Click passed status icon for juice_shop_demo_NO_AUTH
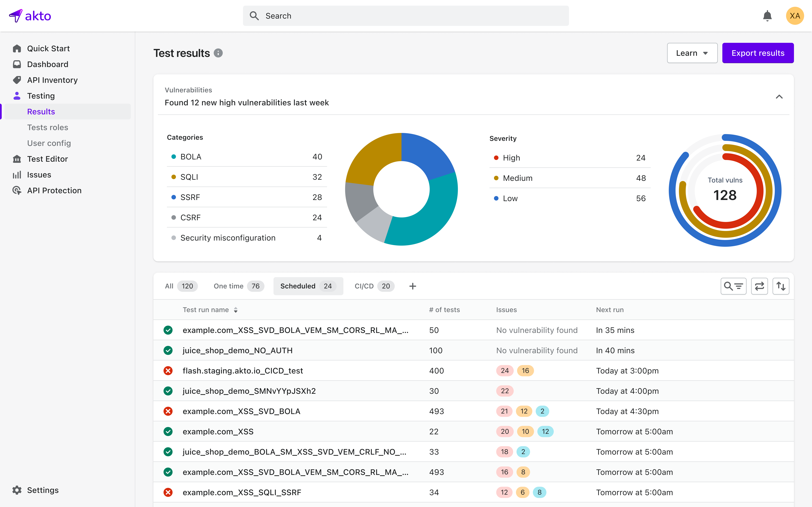 pos(168,350)
